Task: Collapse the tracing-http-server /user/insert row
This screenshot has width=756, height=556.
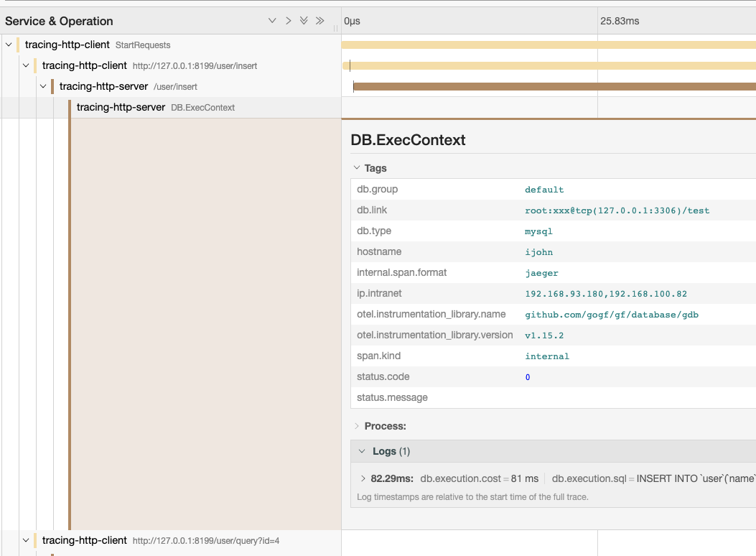Action: [43, 86]
